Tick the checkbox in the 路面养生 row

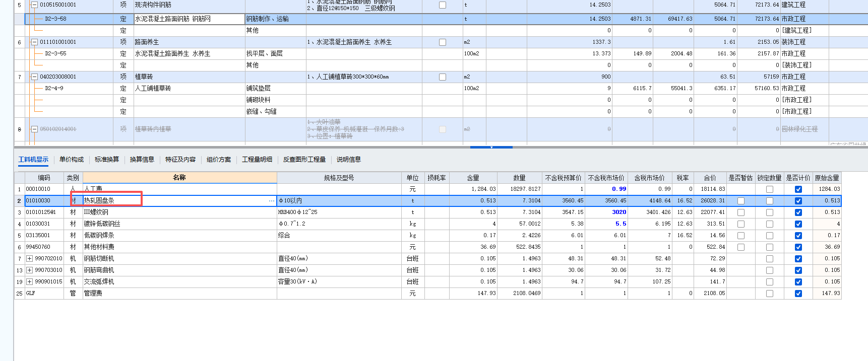click(443, 42)
